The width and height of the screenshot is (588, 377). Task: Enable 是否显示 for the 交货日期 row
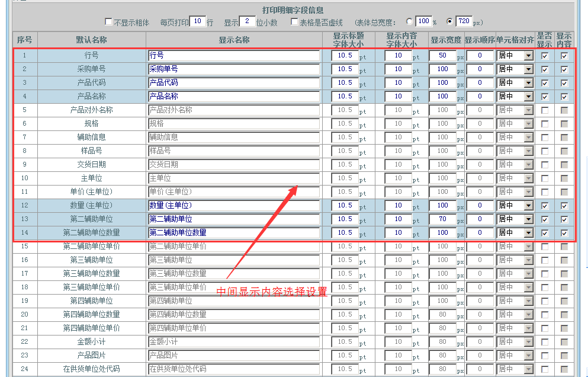pyautogui.click(x=545, y=165)
